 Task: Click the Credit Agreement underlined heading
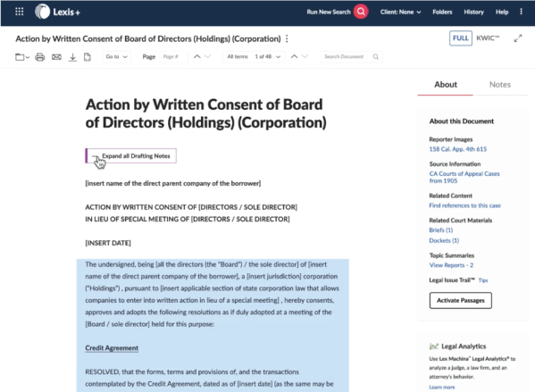pyautogui.click(x=112, y=348)
